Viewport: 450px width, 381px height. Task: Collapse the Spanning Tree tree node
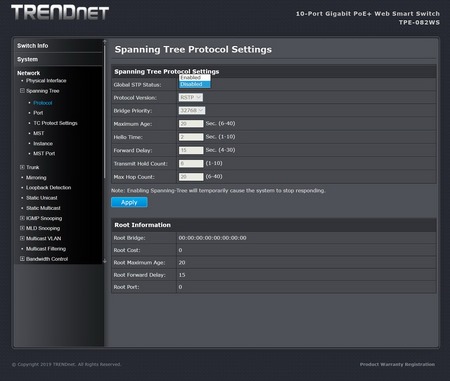pyautogui.click(x=22, y=91)
